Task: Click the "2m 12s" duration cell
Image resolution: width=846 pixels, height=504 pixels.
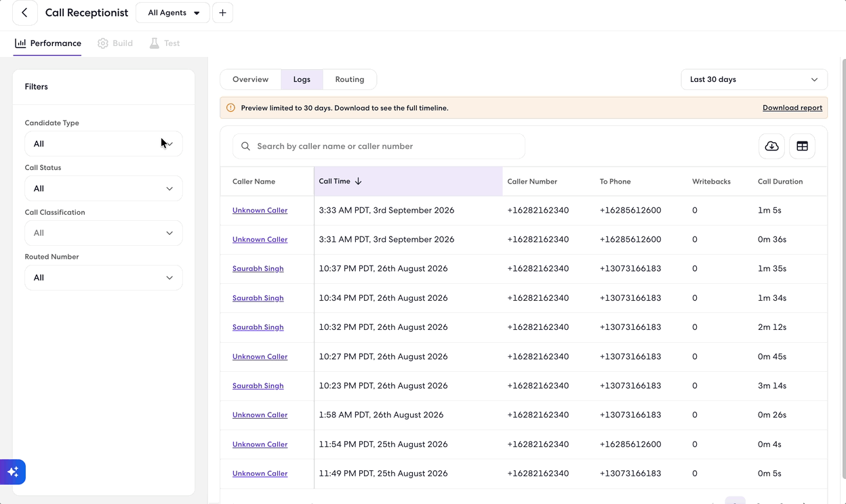Action: (772, 327)
